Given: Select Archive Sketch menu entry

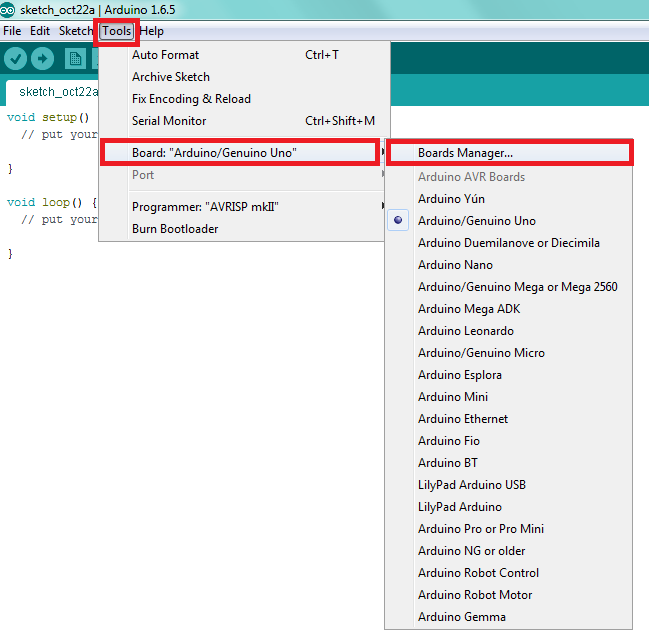Looking at the screenshot, I should pos(244,77).
